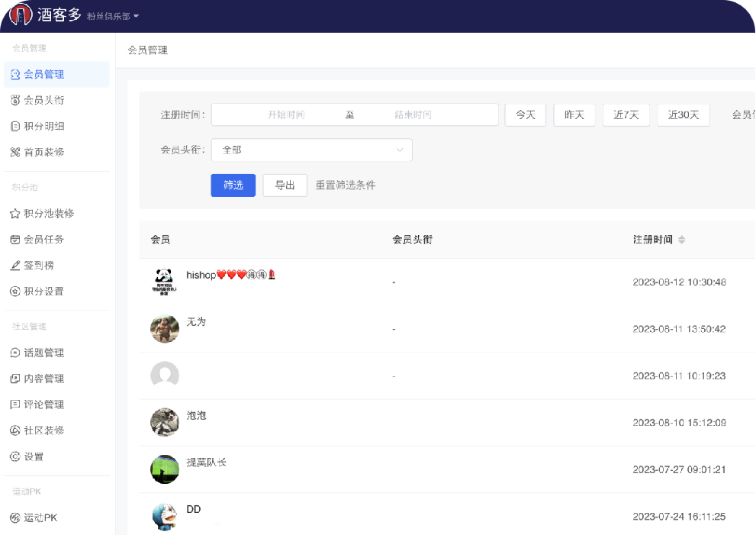Filter registrations by 近7天
Image resolution: width=756 pixels, height=535 pixels.
tap(626, 114)
